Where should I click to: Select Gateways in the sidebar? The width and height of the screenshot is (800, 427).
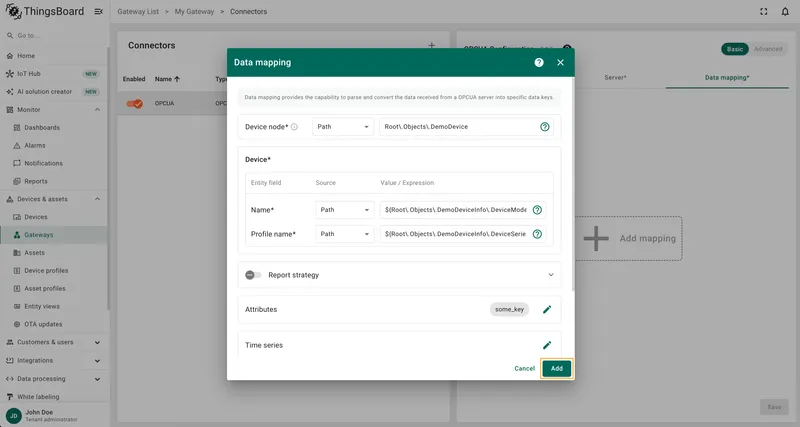(54, 235)
